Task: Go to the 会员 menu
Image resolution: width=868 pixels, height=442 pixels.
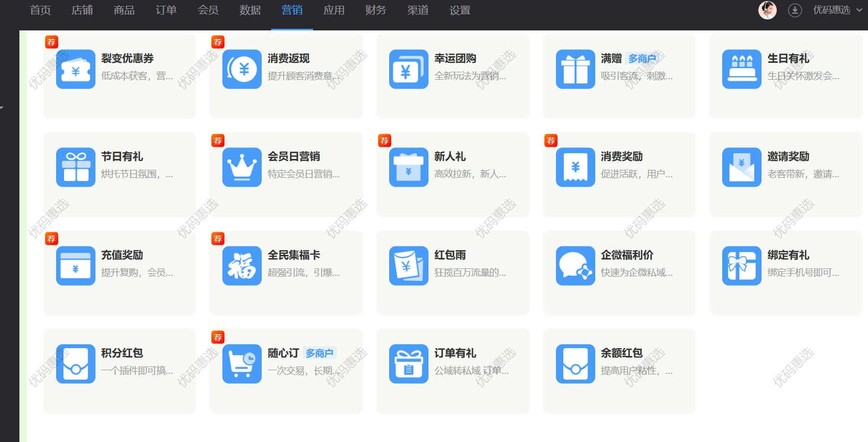Action: pos(208,10)
